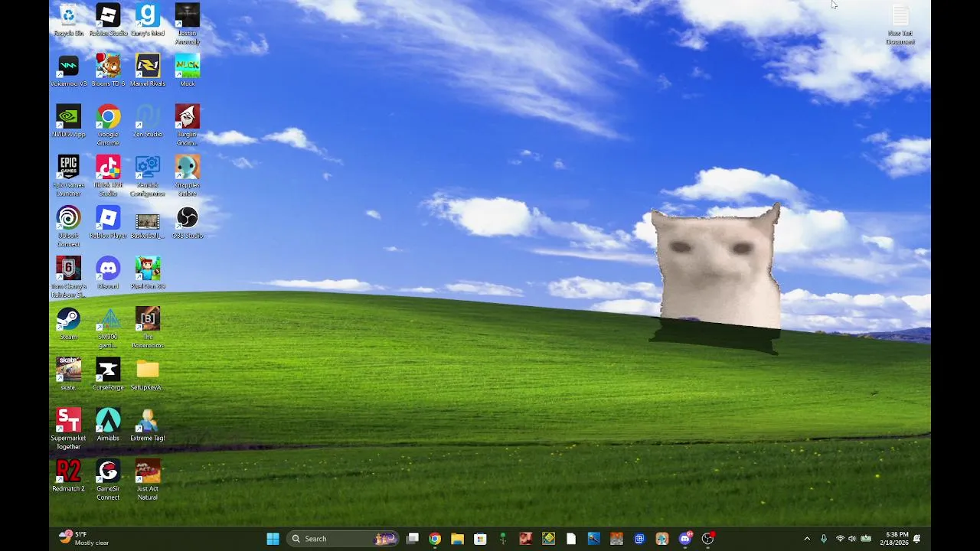Image resolution: width=980 pixels, height=551 pixels.
Task: Open File Explorer from the taskbar
Action: [457, 539]
